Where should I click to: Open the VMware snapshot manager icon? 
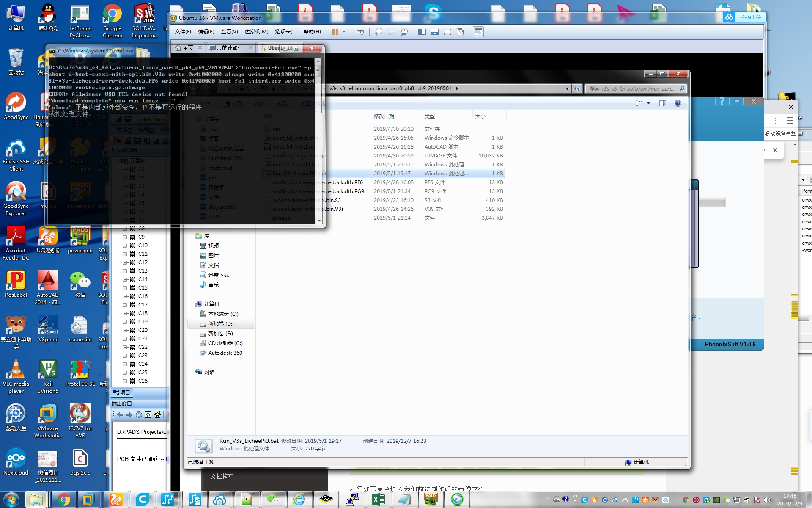tap(404, 32)
